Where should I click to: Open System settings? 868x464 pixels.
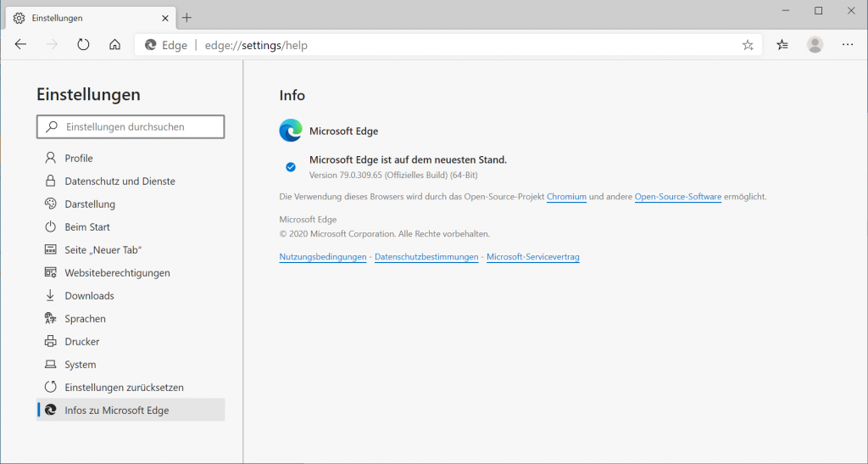pyautogui.click(x=131, y=365)
